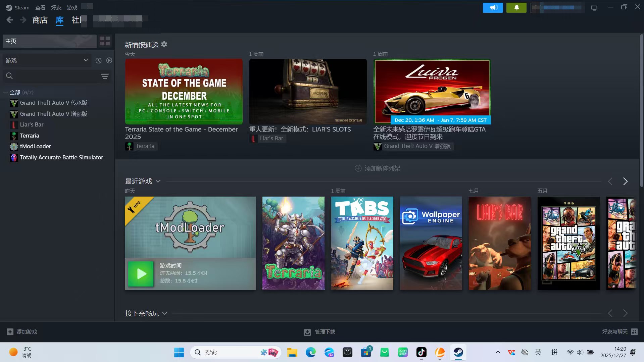Switch to the 商店 tab

pos(40,20)
